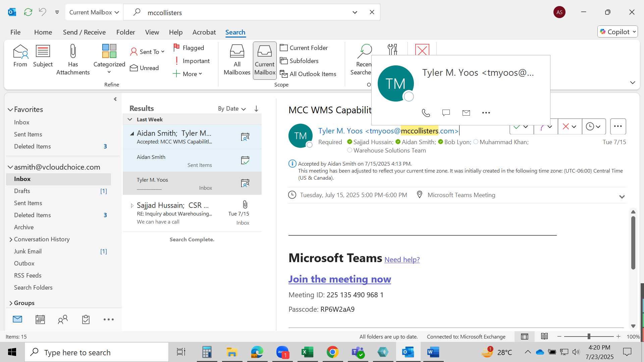Select the Drafts folder

(x=58, y=191)
